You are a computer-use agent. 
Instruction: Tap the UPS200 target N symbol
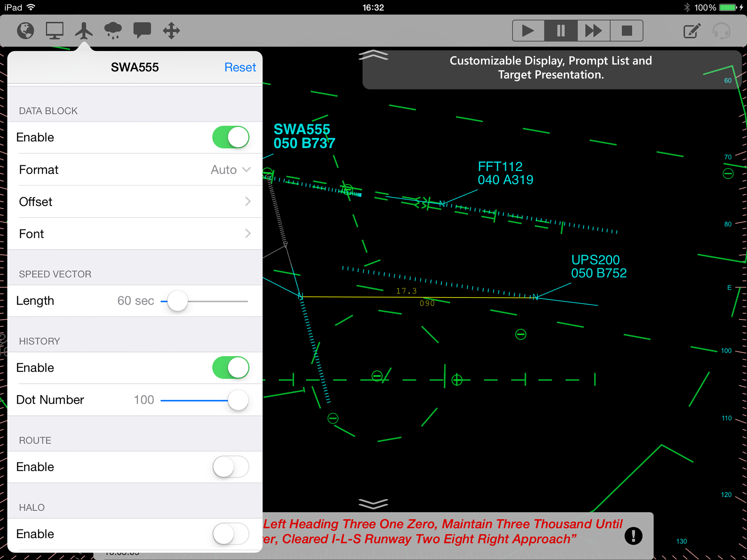click(535, 297)
